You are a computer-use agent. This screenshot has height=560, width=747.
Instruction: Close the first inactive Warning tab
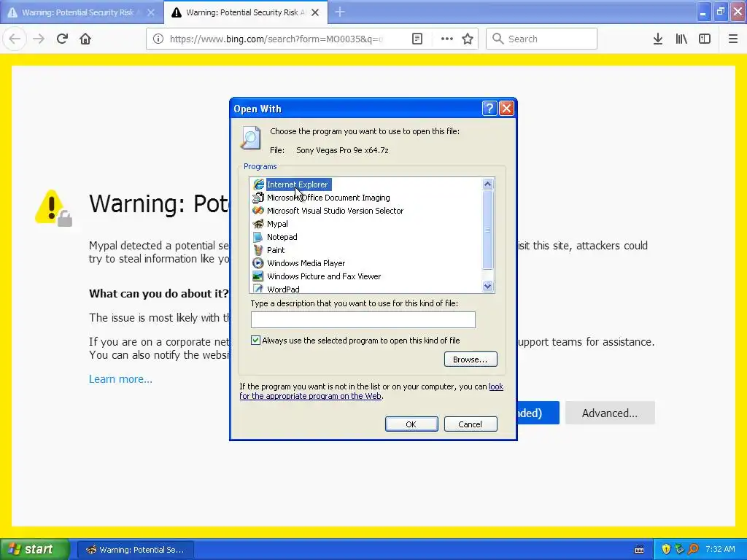point(150,12)
